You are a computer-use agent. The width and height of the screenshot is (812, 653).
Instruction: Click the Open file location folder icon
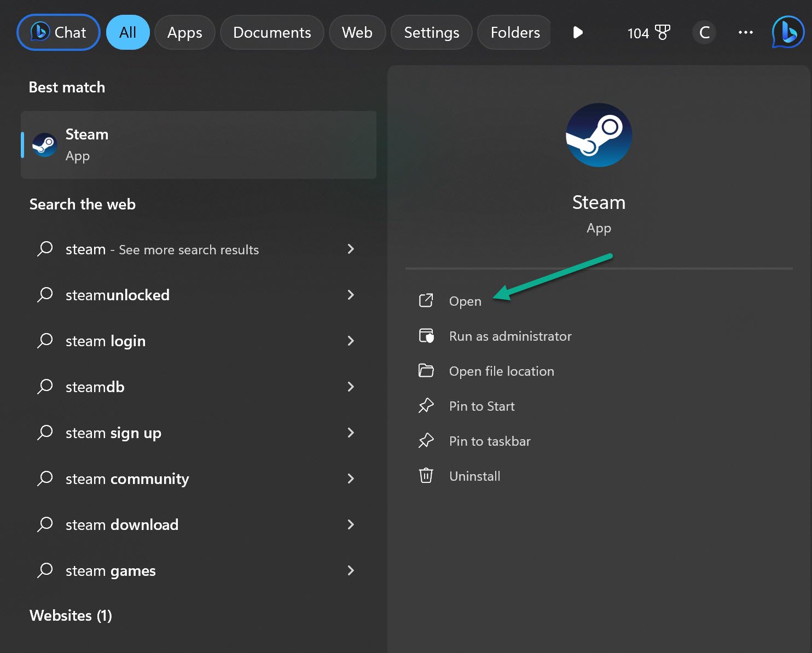(x=426, y=370)
